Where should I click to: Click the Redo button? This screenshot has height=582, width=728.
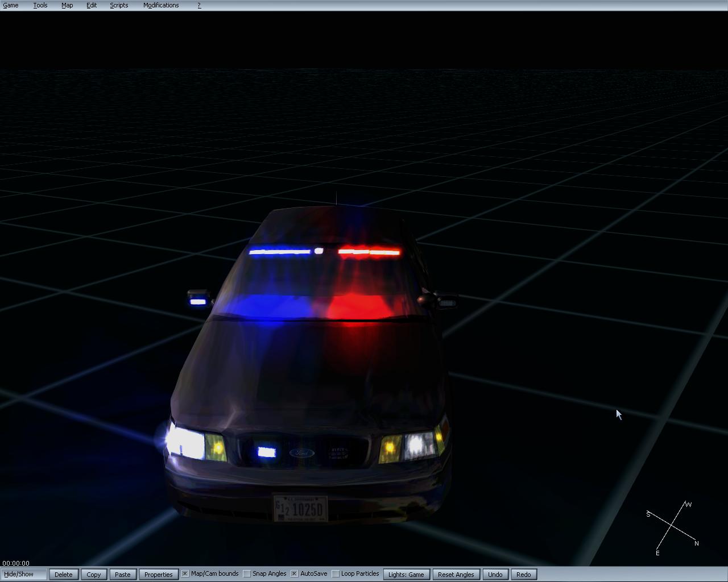(524, 575)
